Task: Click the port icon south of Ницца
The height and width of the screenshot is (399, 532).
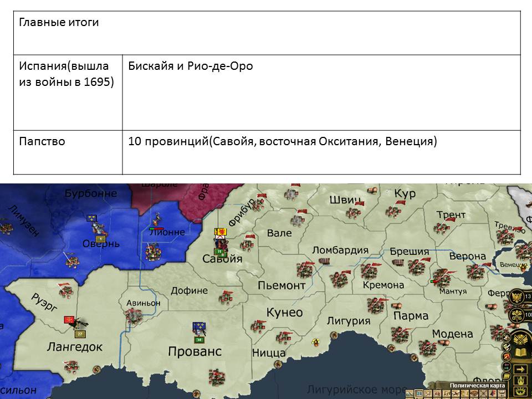Action: click(278, 365)
